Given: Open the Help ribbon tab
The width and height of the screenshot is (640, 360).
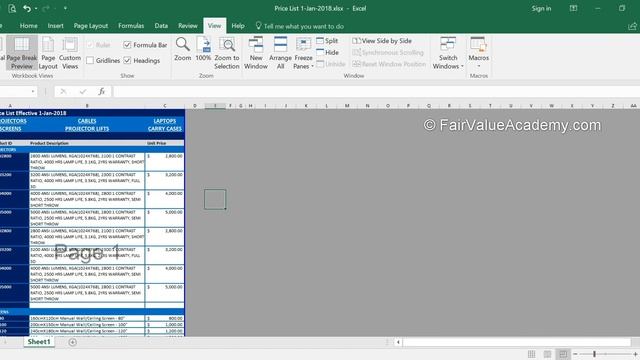Looking at the screenshot, I should pyautogui.click(x=238, y=26).
